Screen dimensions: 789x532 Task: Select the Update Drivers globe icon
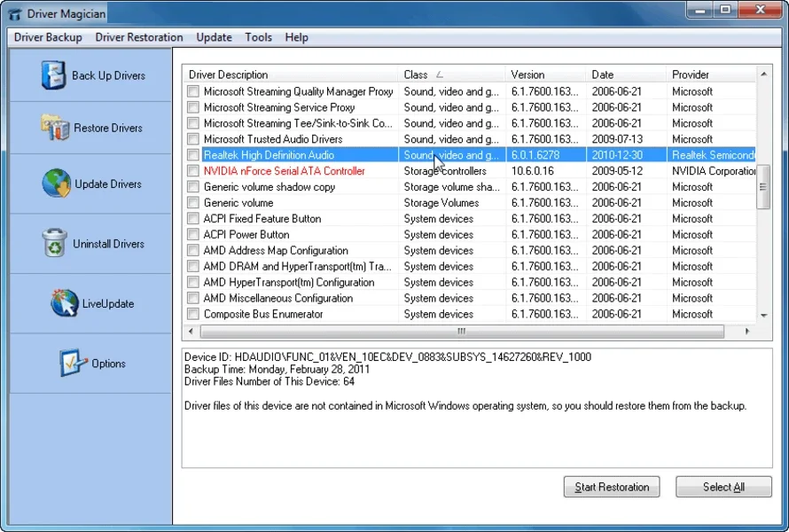coord(56,184)
